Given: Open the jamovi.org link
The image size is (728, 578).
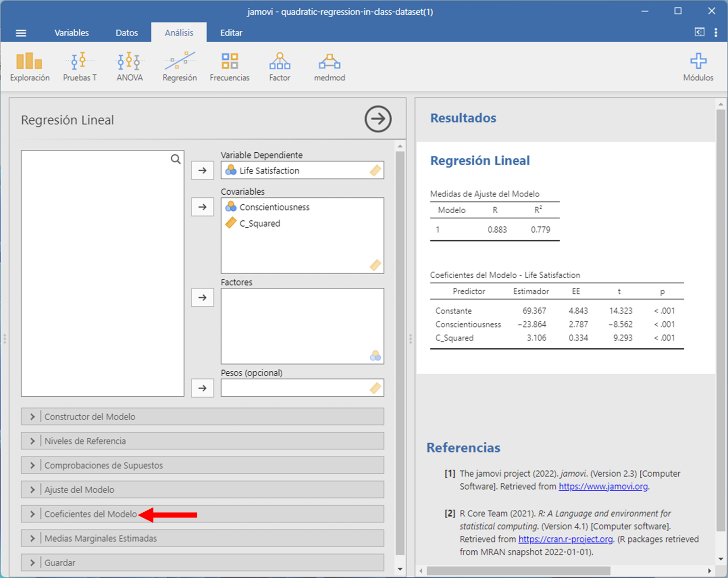Looking at the screenshot, I should (603, 486).
